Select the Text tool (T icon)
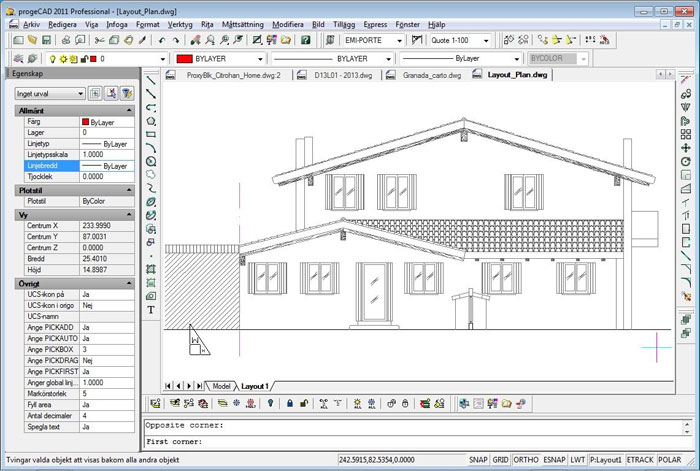Screen dimensions: 700x471 click(151, 309)
